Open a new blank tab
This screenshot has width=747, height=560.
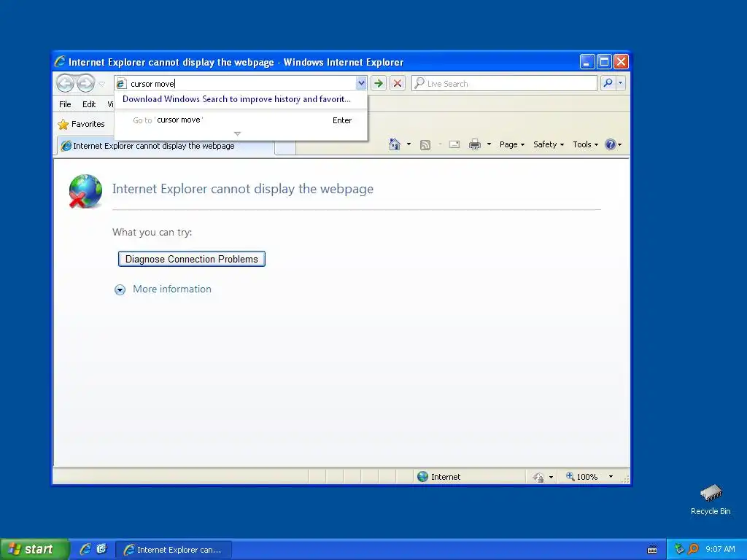(285, 147)
